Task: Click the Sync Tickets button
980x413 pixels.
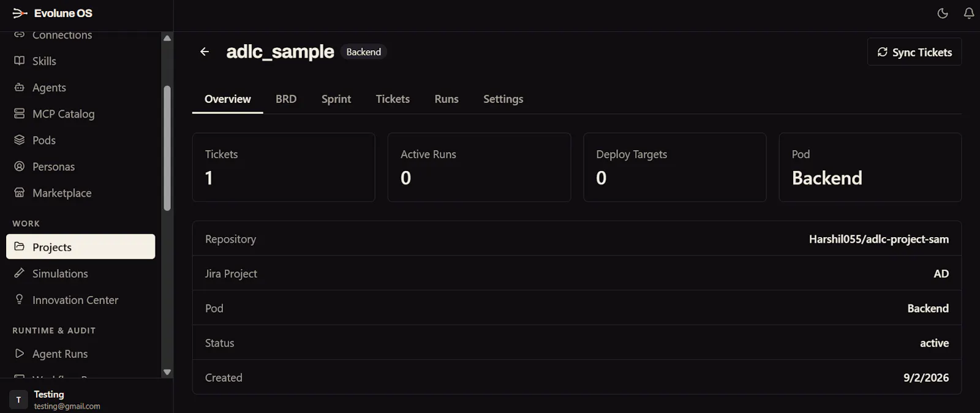Action: tap(914, 51)
